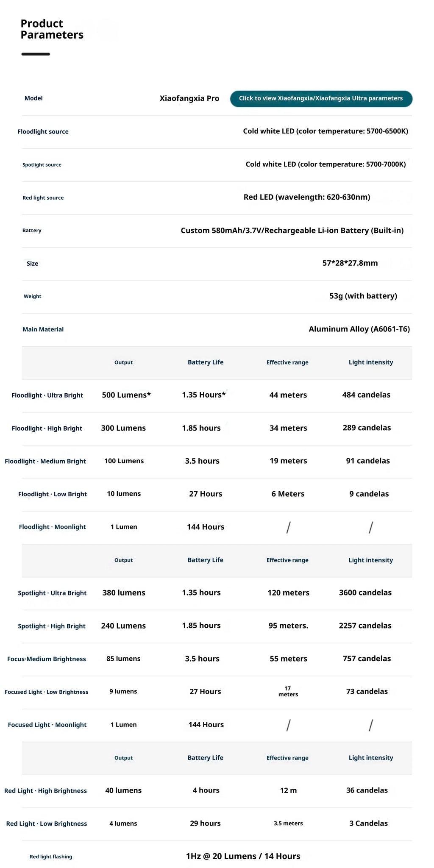Select the Aluminum Alloy A6061-T6 material text
This screenshot has width=434, height=868.
[359, 329]
